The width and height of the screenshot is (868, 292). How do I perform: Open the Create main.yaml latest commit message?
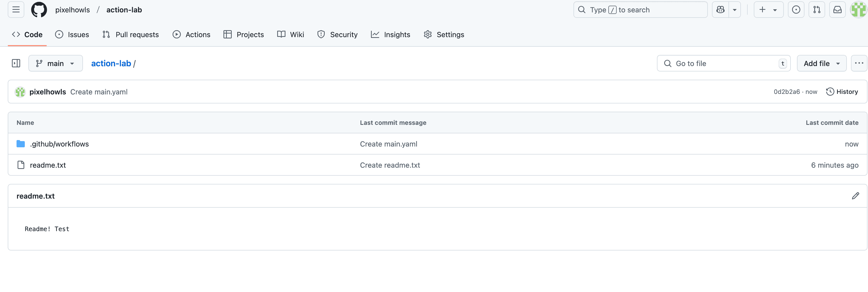coord(99,92)
